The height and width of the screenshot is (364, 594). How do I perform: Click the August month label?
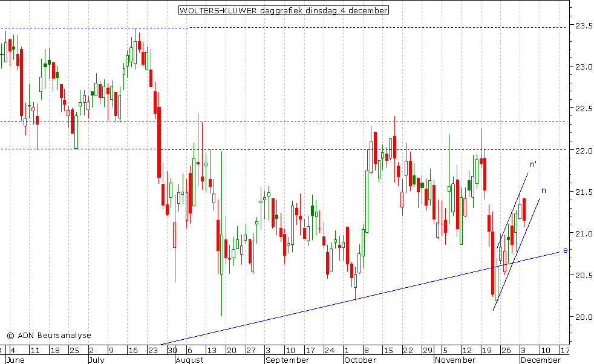[189, 360]
